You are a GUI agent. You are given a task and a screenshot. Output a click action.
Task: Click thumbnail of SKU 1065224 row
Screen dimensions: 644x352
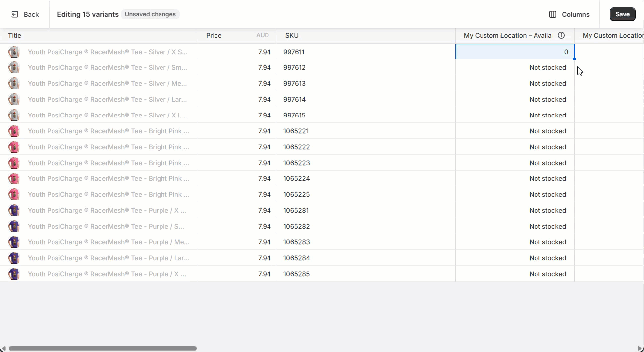pos(14,178)
